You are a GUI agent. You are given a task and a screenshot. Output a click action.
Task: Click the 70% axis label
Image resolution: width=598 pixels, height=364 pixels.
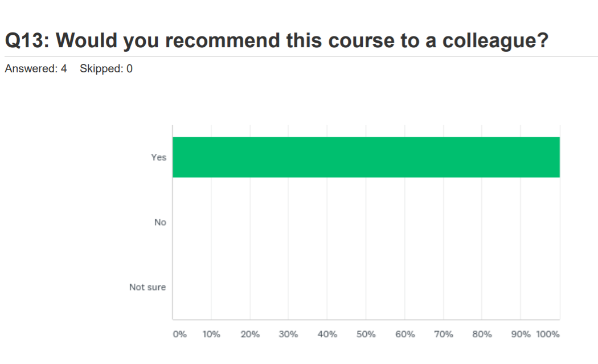click(444, 334)
